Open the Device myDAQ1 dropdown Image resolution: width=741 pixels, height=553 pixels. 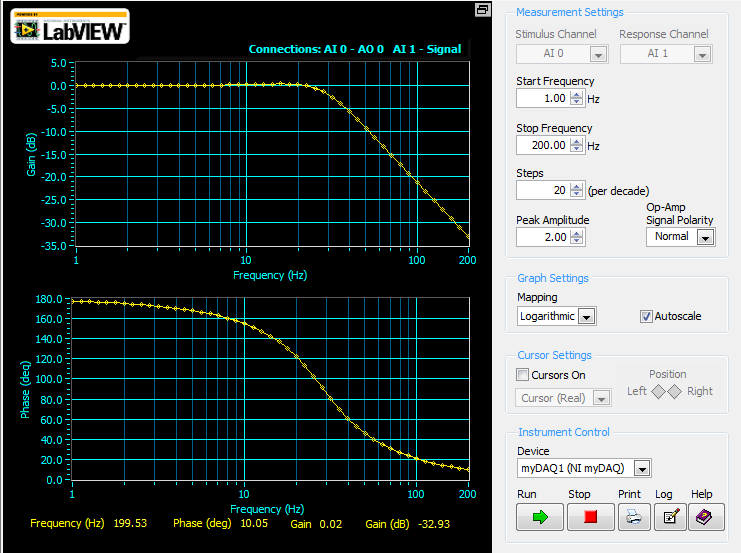642,468
